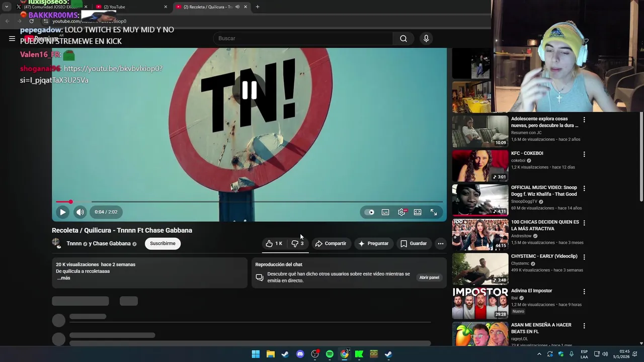Open options menu for Adolescente explora video

tap(584, 120)
